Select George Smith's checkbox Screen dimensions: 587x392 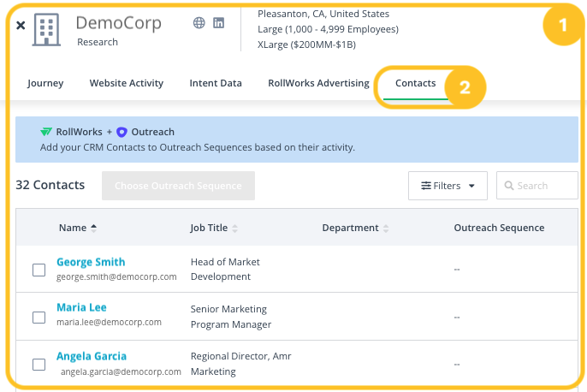tap(39, 270)
